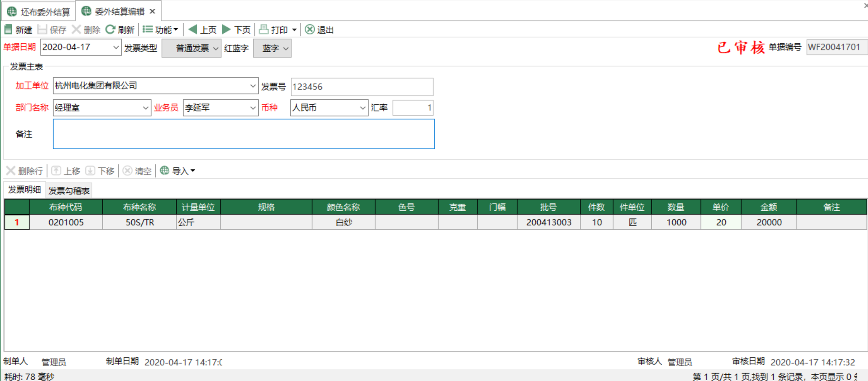This screenshot has width=868, height=381.
Task: Exit with the 退出 button
Action: [x=319, y=29]
